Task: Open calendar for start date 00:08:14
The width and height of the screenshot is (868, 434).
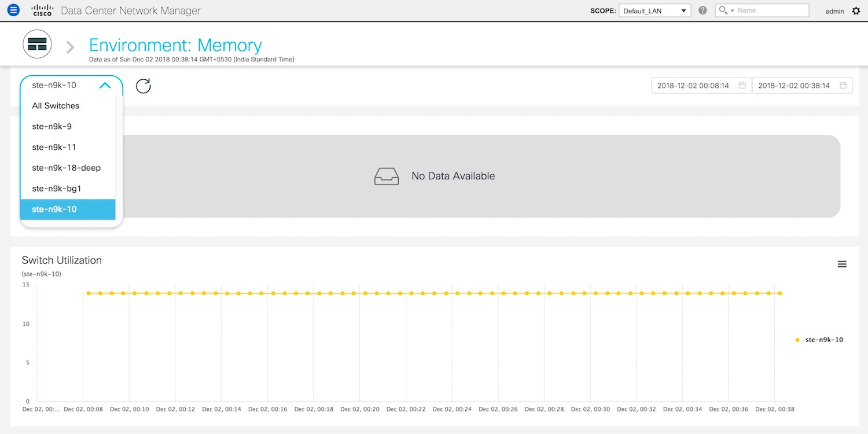Action: coord(742,86)
